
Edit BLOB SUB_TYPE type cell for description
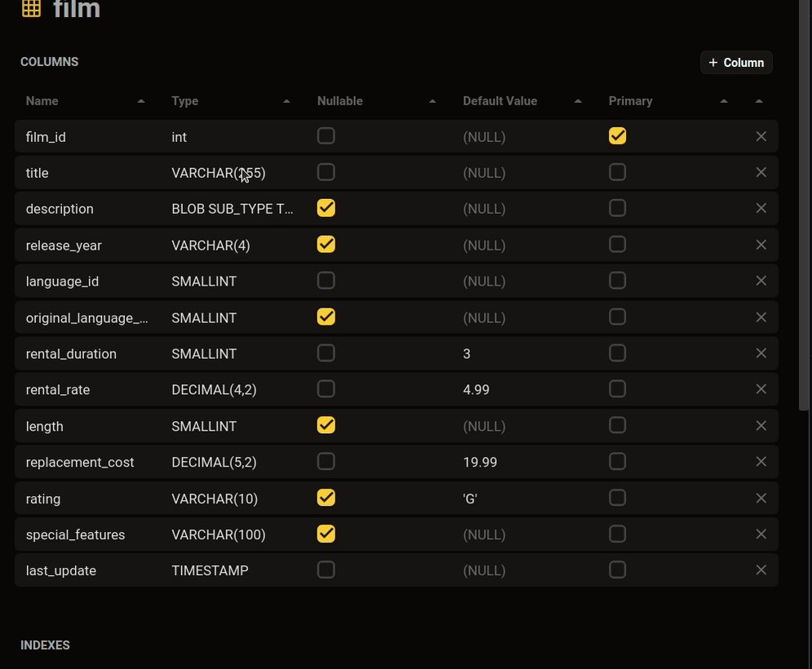tap(232, 209)
